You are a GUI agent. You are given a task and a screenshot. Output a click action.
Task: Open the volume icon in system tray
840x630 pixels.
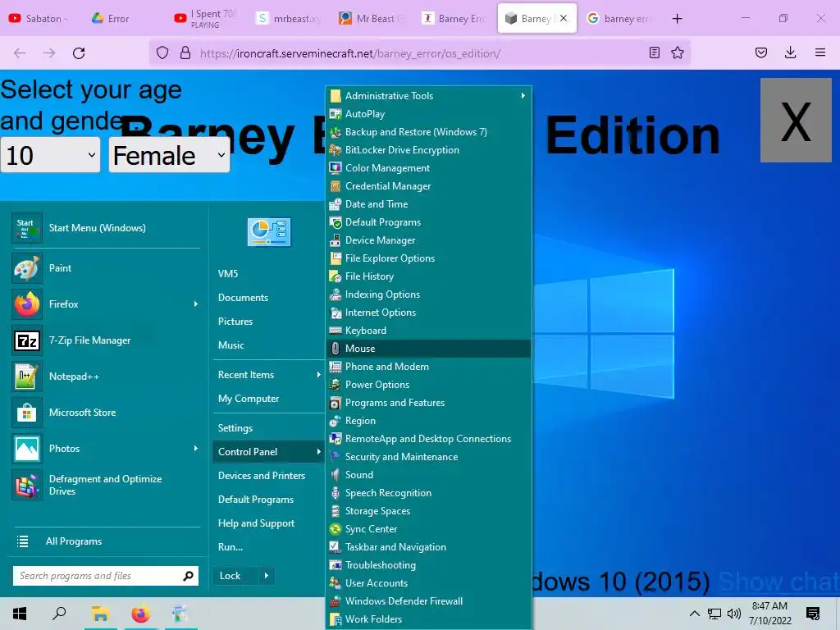[734, 614]
